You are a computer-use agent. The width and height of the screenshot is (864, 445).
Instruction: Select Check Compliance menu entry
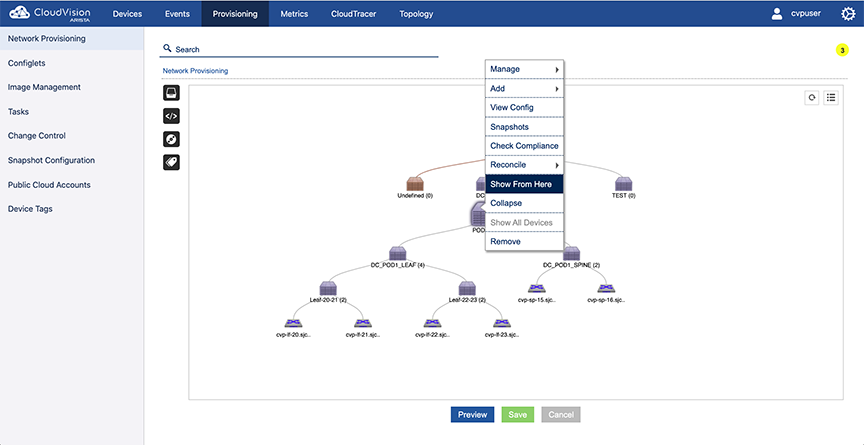point(524,146)
